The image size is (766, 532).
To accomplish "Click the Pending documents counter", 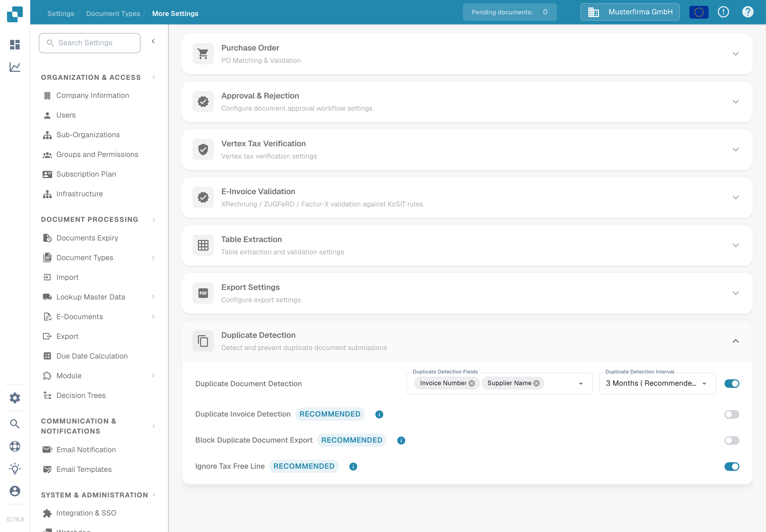I will [510, 12].
